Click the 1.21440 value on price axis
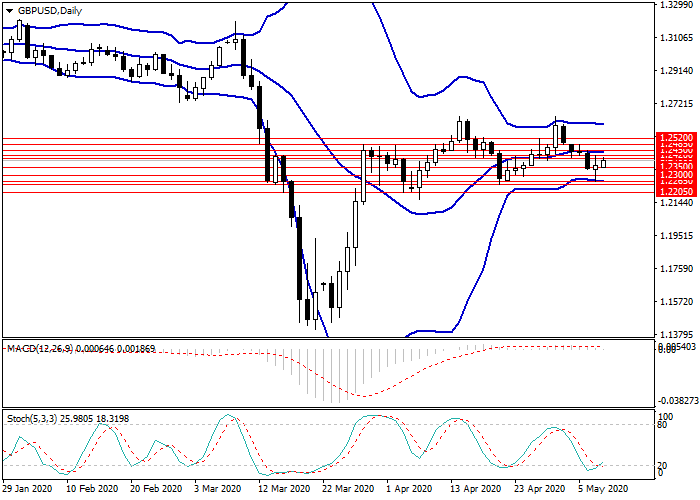The height and width of the screenshot is (500, 700). click(677, 202)
